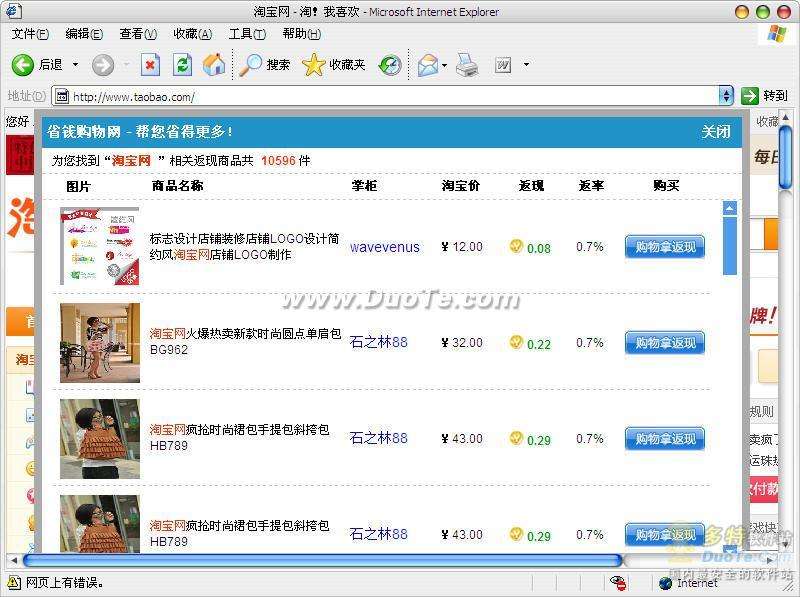Expand the mail button dropdown arrow
This screenshot has height=597, width=800.
coord(444,65)
